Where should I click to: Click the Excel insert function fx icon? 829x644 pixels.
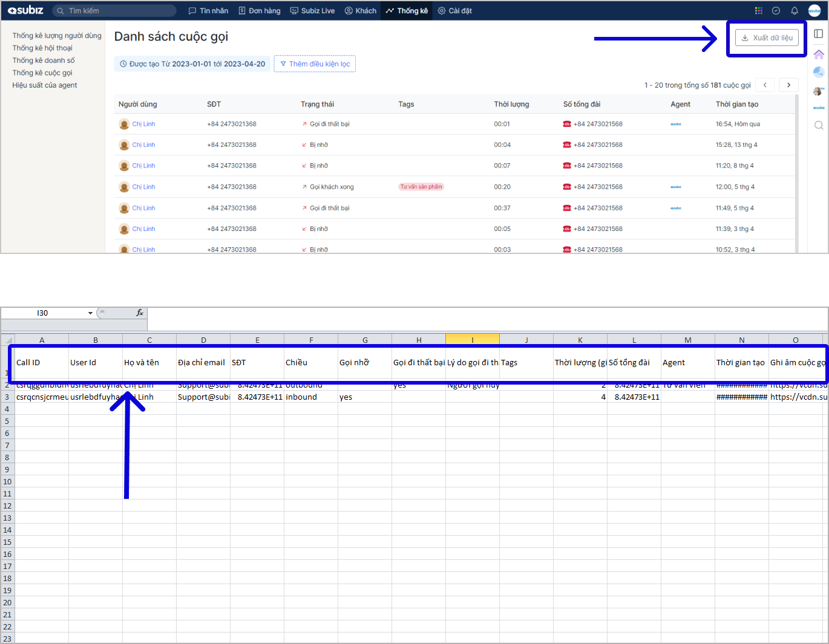pos(140,313)
